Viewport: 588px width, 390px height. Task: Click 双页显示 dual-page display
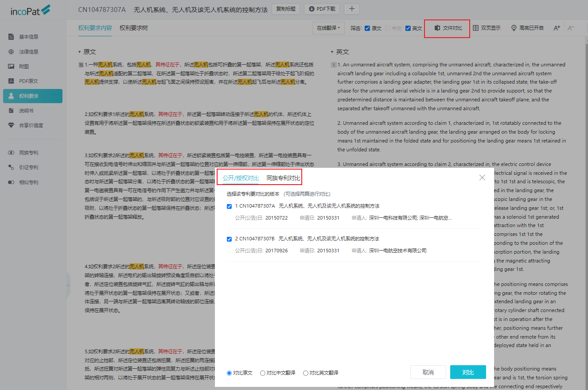[487, 28]
